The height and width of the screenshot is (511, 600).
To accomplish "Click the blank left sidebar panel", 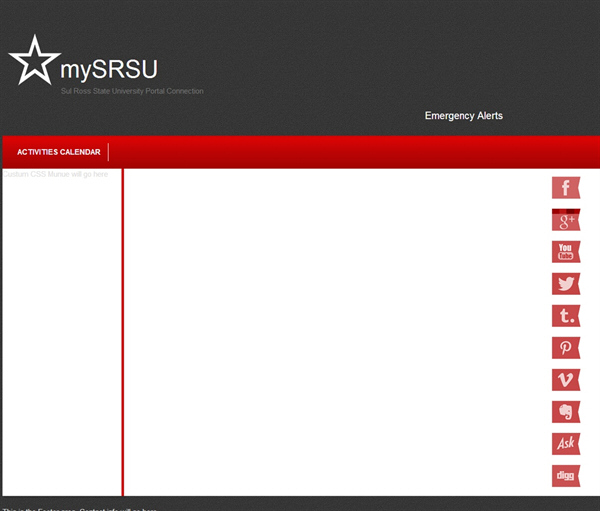I will [x=62, y=340].
